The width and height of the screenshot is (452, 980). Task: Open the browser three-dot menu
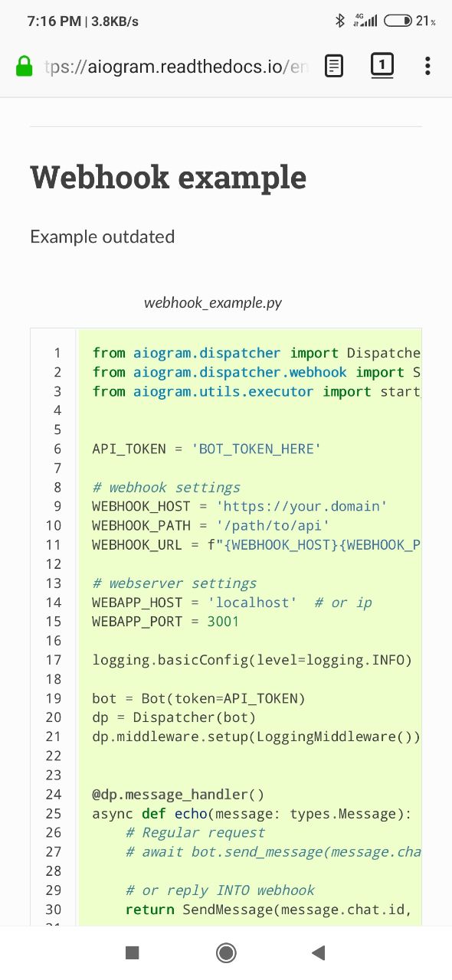point(427,66)
